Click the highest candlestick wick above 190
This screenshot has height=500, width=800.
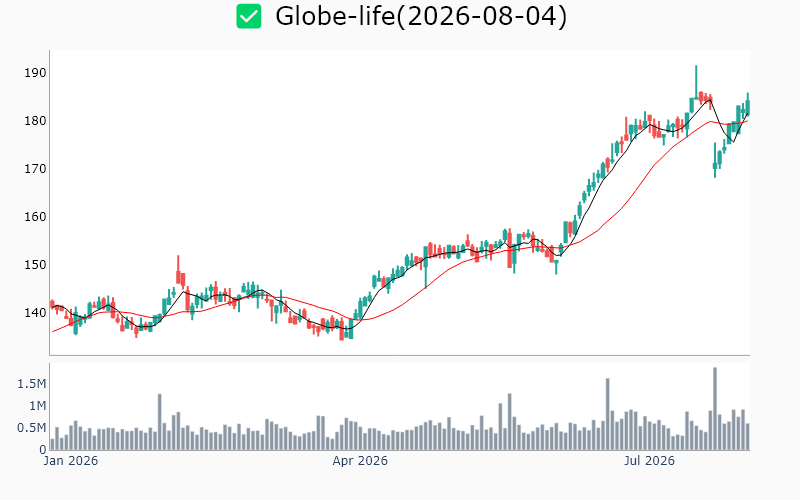pyautogui.click(x=696, y=82)
